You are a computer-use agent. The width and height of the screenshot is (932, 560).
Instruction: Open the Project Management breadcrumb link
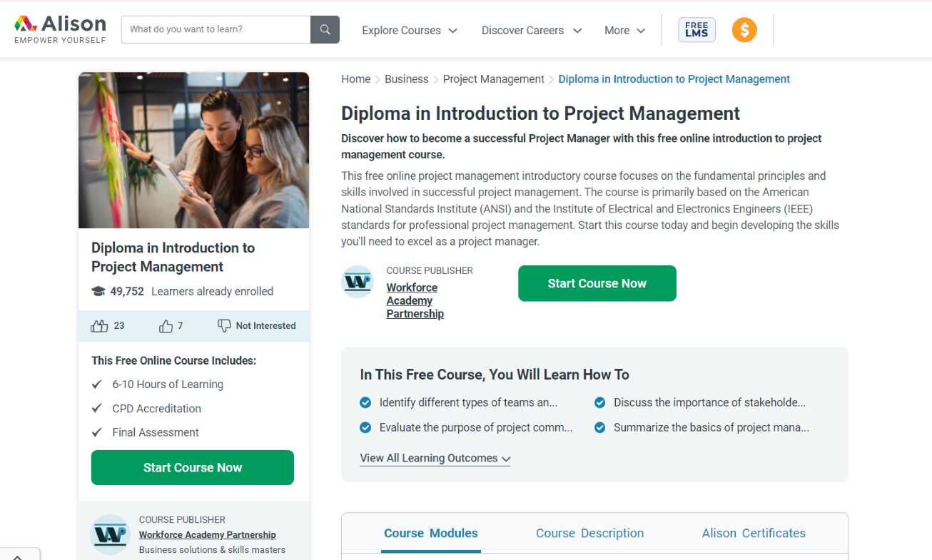493,79
